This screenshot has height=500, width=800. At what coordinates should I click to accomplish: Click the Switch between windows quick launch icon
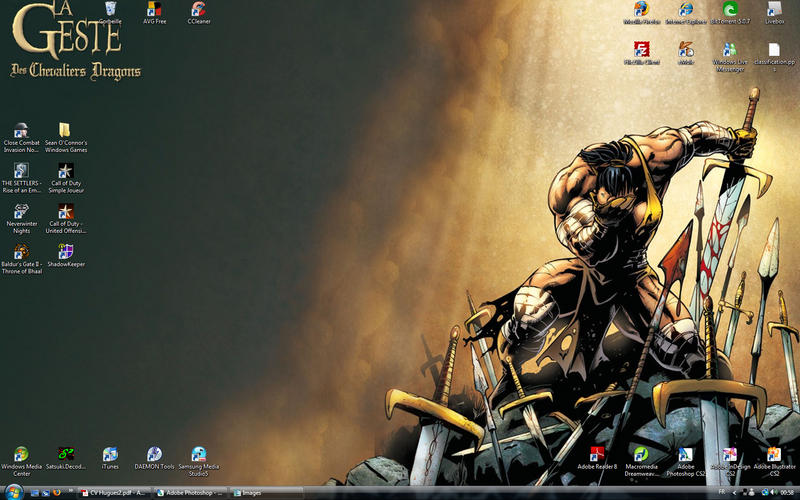[45, 493]
